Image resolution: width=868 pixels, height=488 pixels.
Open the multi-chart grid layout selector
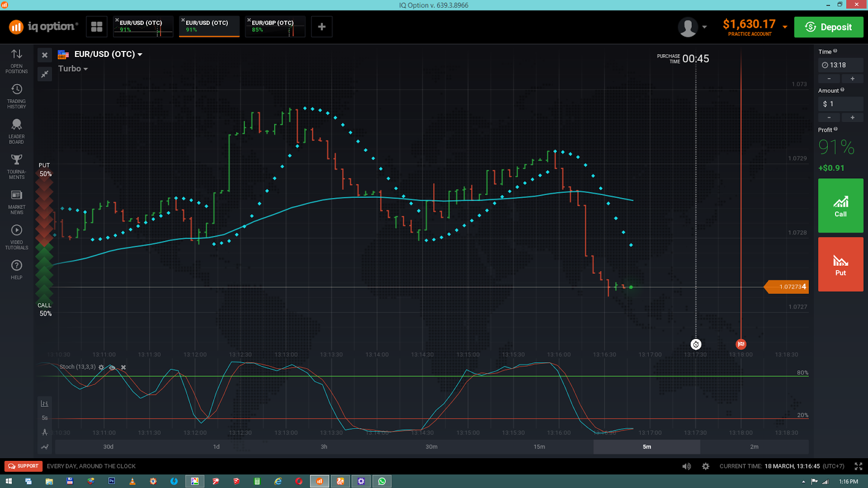pyautogui.click(x=97, y=27)
